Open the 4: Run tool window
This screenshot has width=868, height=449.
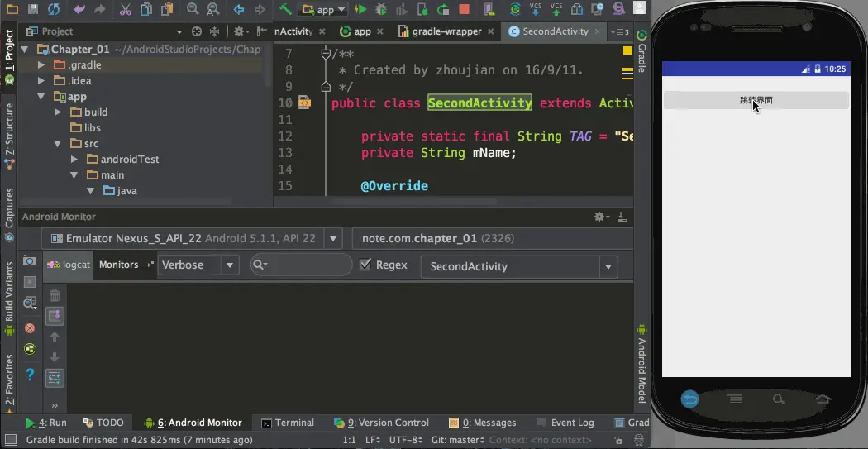coord(46,423)
